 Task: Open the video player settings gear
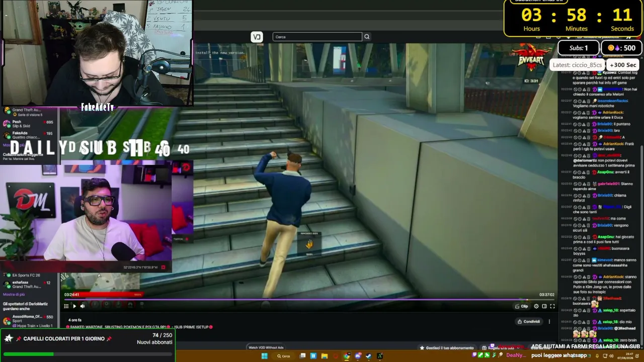(x=536, y=306)
